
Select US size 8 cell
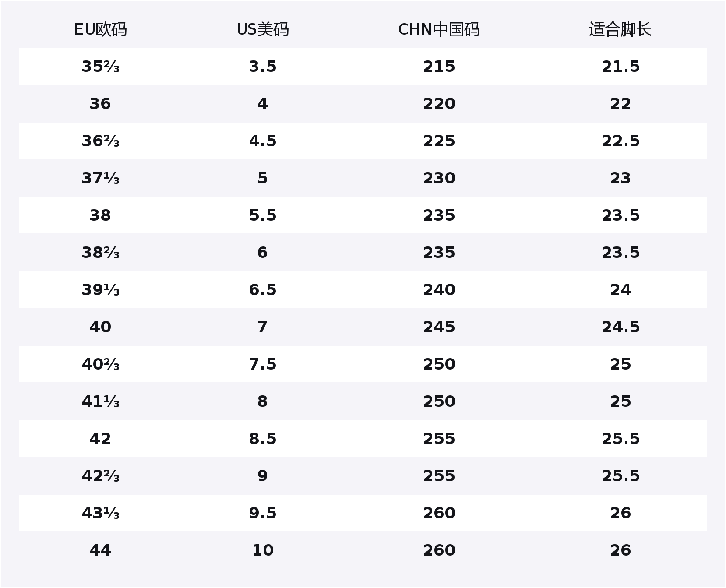(x=263, y=401)
